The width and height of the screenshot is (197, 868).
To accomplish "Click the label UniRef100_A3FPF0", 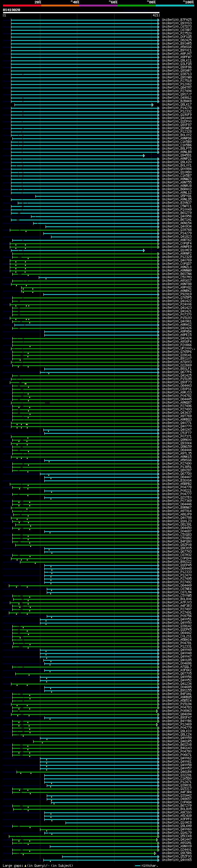I will [177, 819].
